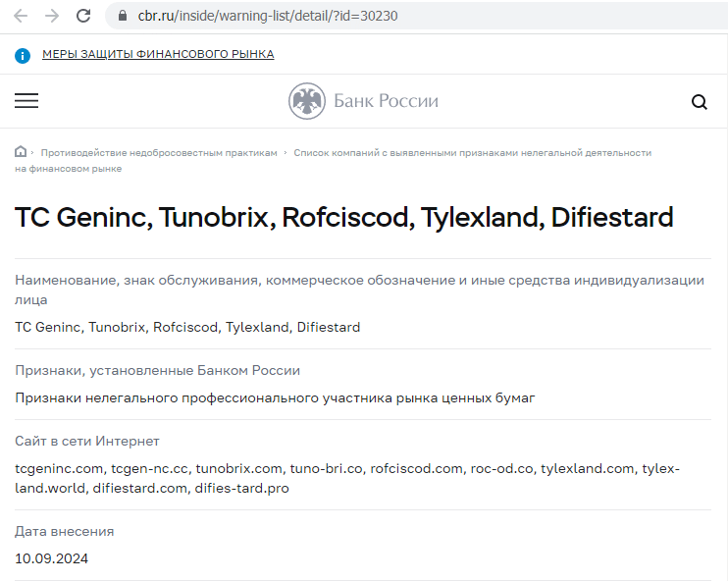Open 'Противодействие недобросовестным практикам' breadcrumb
The image size is (728, 581).
point(159,153)
